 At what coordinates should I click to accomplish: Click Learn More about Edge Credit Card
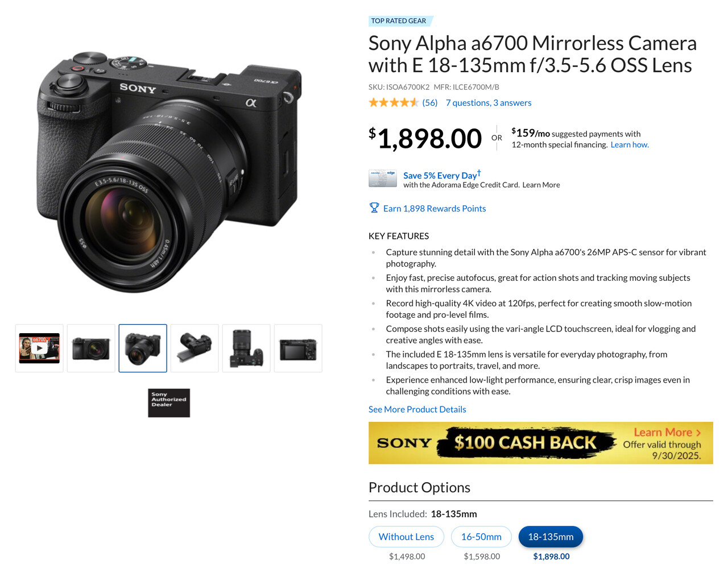pyautogui.click(x=541, y=185)
